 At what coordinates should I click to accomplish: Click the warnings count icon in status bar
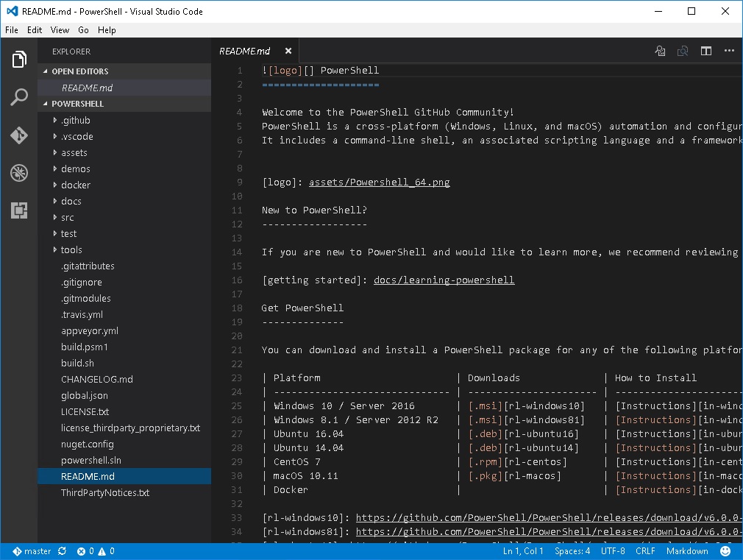(102, 551)
